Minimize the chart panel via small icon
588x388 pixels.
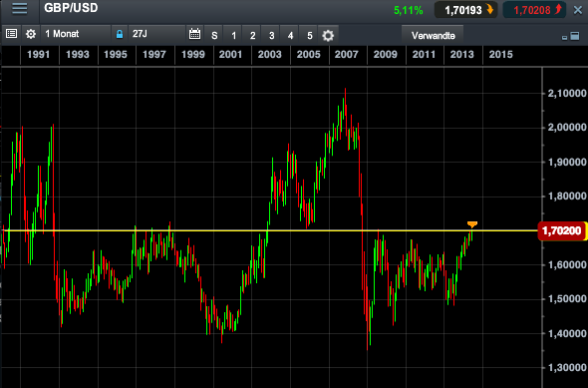point(564,38)
